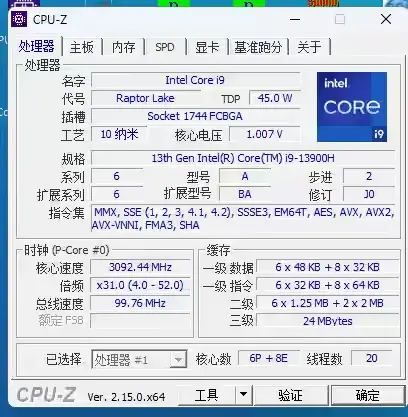Switch to the 内存 tab
Viewport: 408px width, 417px height.
coord(123,47)
